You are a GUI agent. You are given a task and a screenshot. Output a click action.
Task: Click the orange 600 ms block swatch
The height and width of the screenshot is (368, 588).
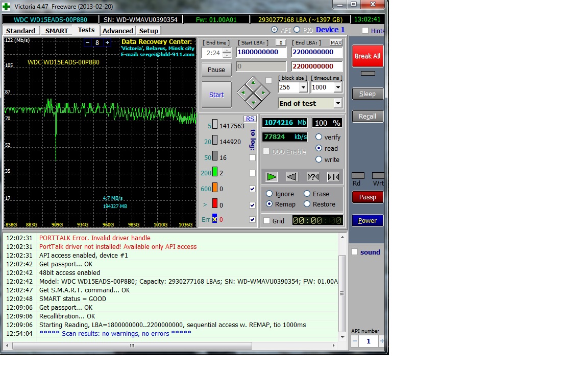pyautogui.click(x=215, y=189)
